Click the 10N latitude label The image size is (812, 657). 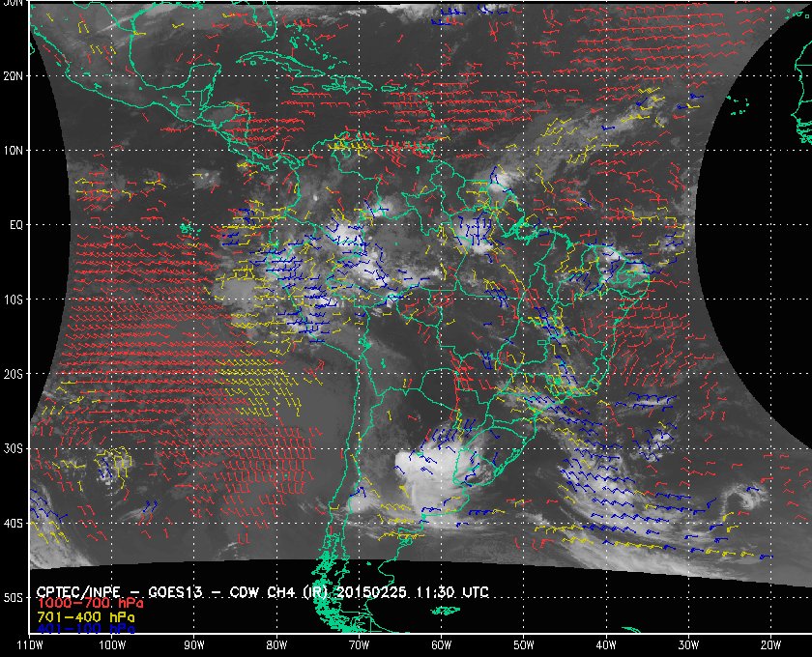[x=13, y=151]
